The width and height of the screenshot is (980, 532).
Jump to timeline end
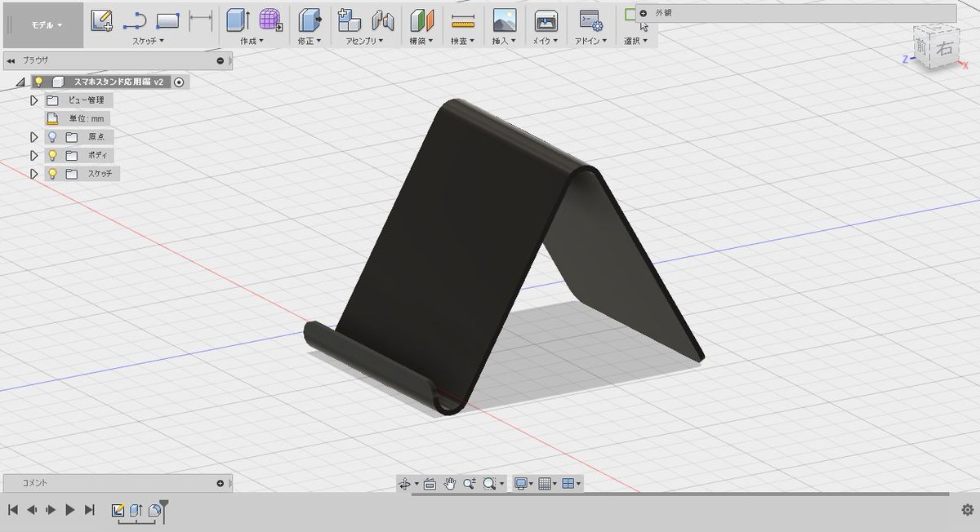point(90,510)
